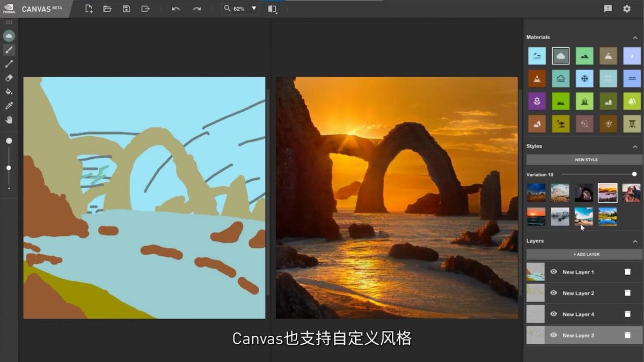Open the Settings gear

click(x=626, y=9)
